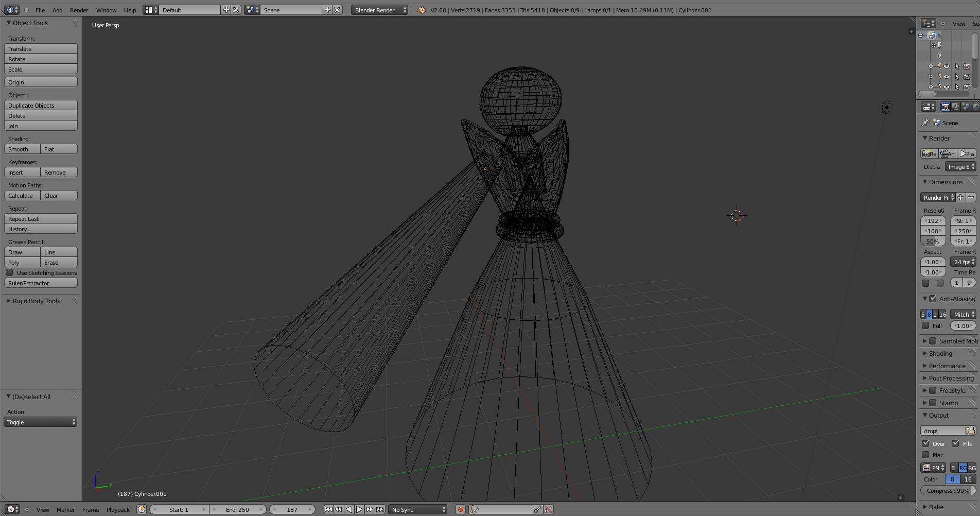Open the No Sync dropdown

point(418,509)
